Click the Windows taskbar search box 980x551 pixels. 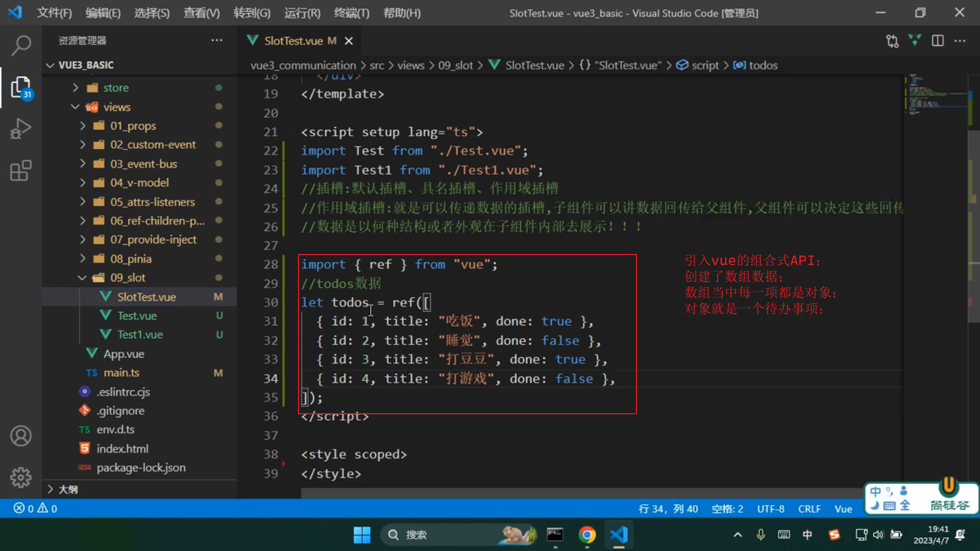[459, 535]
